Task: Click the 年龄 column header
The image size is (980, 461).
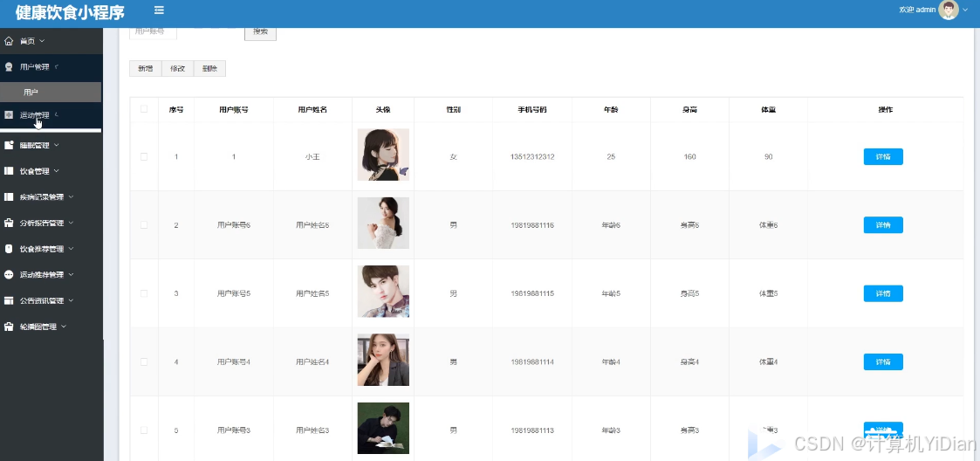Action: [x=611, y=110]
